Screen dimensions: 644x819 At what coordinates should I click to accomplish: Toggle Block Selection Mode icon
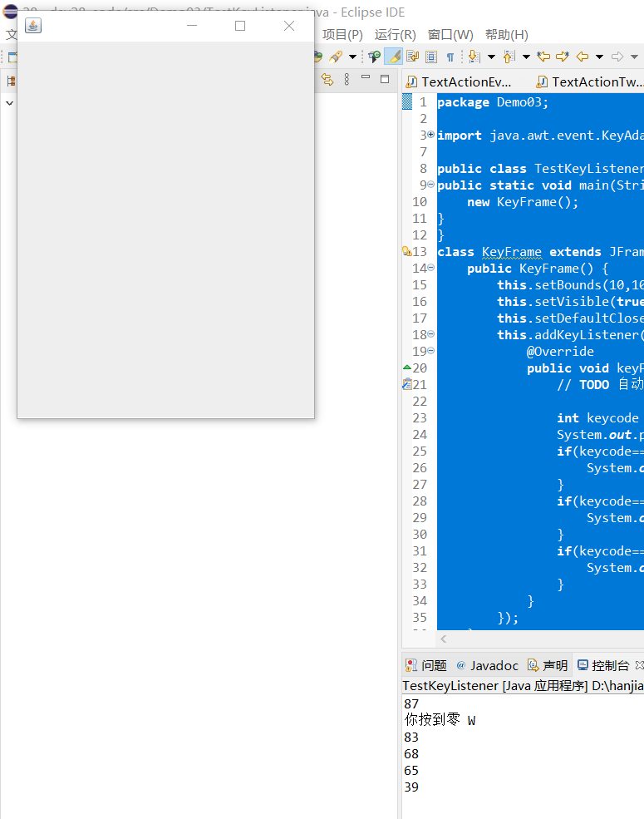pyautogui.click(x=431, y=57)
